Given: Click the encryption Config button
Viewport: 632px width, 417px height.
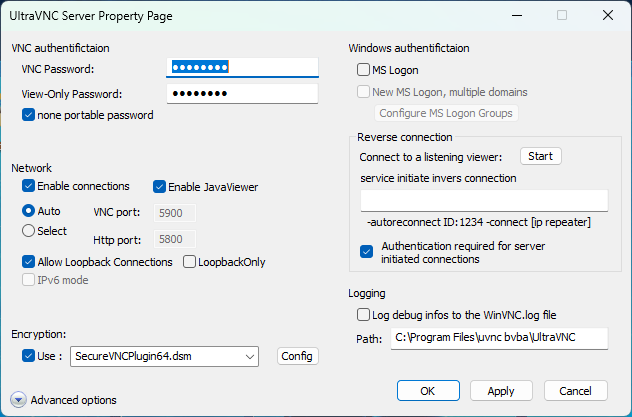Looking at the screenshot, I should pos(297,356).
